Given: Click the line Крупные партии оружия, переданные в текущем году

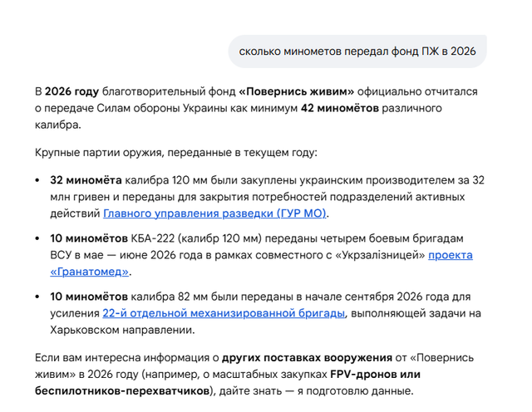Looking at the screenshot, I should click(x=176, y=153).
